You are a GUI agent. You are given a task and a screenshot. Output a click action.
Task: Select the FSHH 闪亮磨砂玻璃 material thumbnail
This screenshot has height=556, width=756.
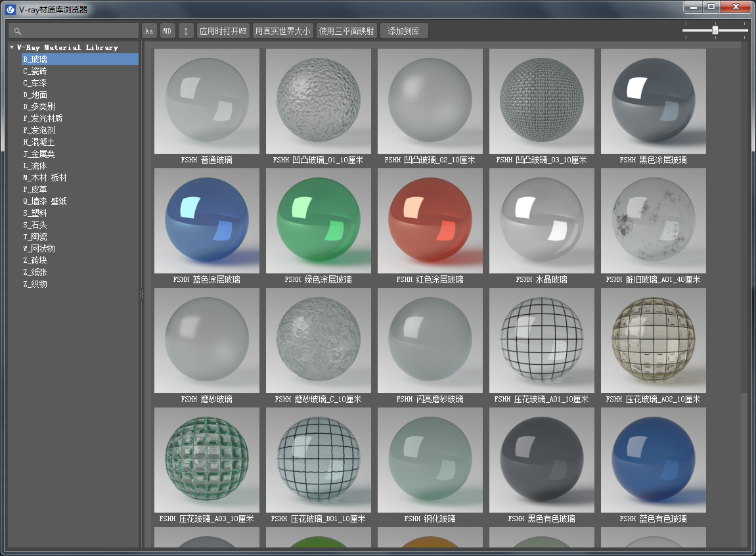[x=430, y=340]
